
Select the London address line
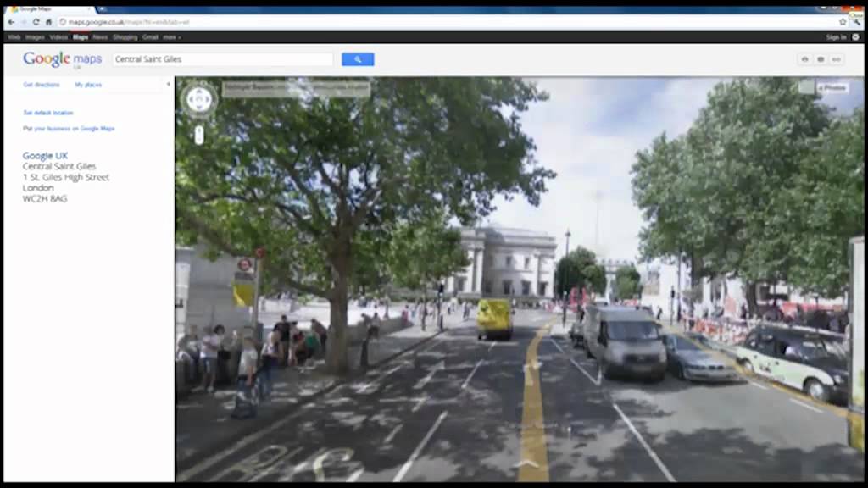pyautogui.click(x=38, y=187)
